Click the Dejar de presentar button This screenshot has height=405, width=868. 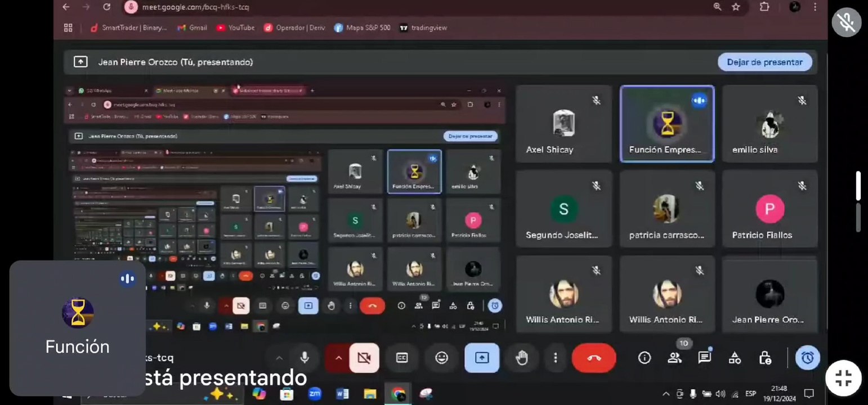tap(764, 62)
